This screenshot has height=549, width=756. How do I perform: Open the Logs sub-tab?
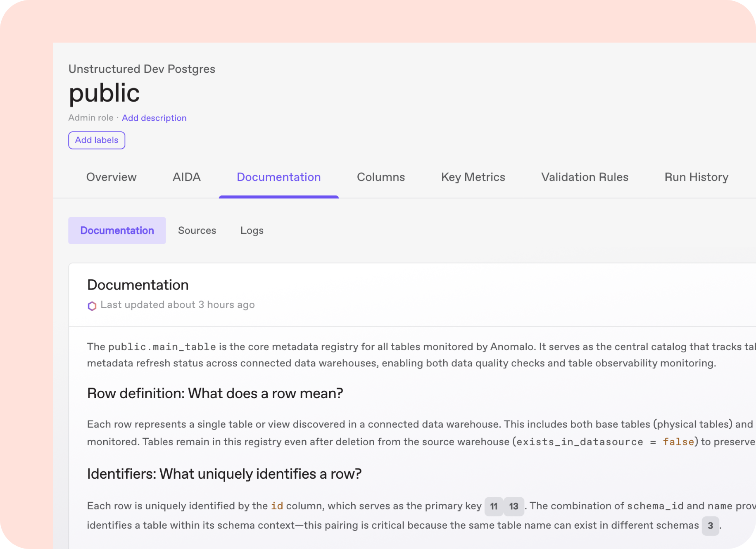click(252, 231)
